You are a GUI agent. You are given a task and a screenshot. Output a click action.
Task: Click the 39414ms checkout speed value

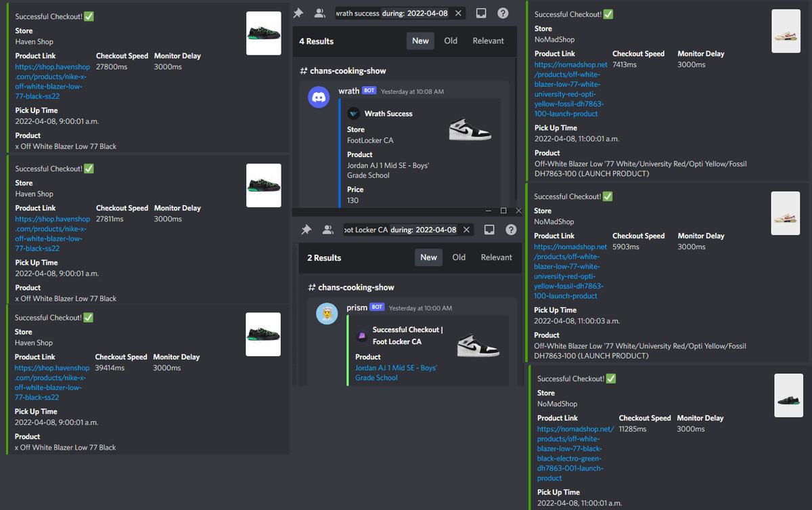point(110,368)
